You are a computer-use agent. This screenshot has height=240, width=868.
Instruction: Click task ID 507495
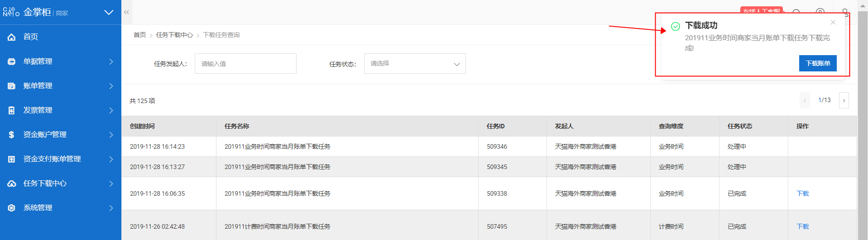(497, 226)
